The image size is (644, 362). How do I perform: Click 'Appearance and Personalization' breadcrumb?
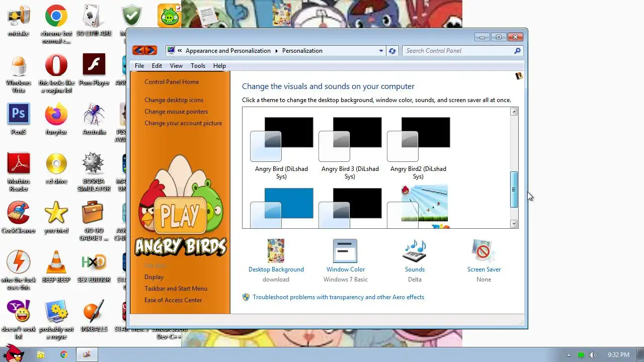pyautogui.click(x=228, y=51)
